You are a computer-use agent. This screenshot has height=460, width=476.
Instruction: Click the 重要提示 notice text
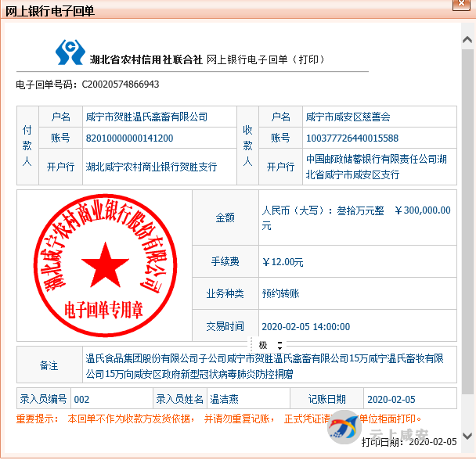(218, 419)
